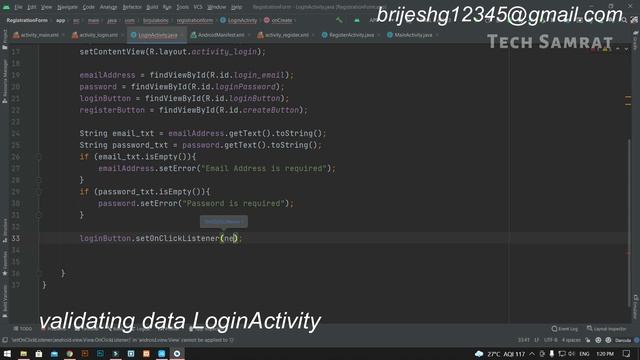Open the Favorites side panel
The height and width of the screenshot is (360, 640).
click(5, 263)
